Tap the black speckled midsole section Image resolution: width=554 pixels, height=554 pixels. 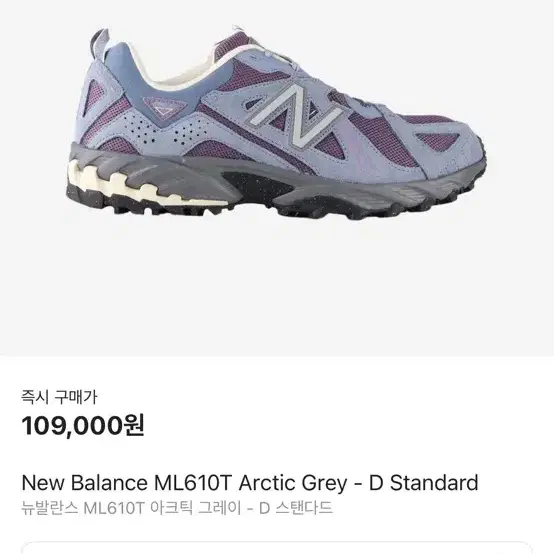pyautogui.click(x=256, y=191)
